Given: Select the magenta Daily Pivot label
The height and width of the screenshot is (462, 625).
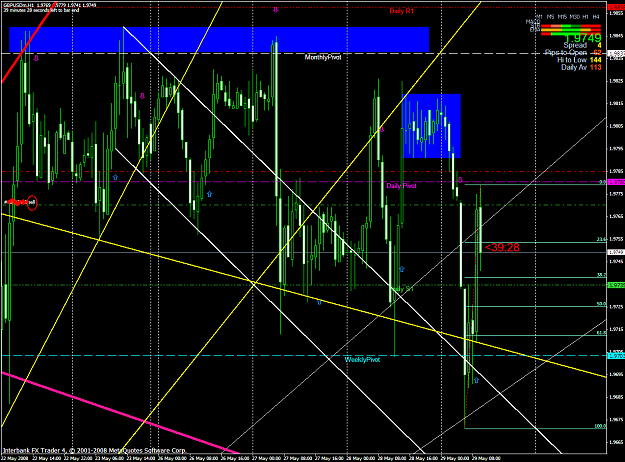Looking at the screenshot, I should click(x=401, y=186).
